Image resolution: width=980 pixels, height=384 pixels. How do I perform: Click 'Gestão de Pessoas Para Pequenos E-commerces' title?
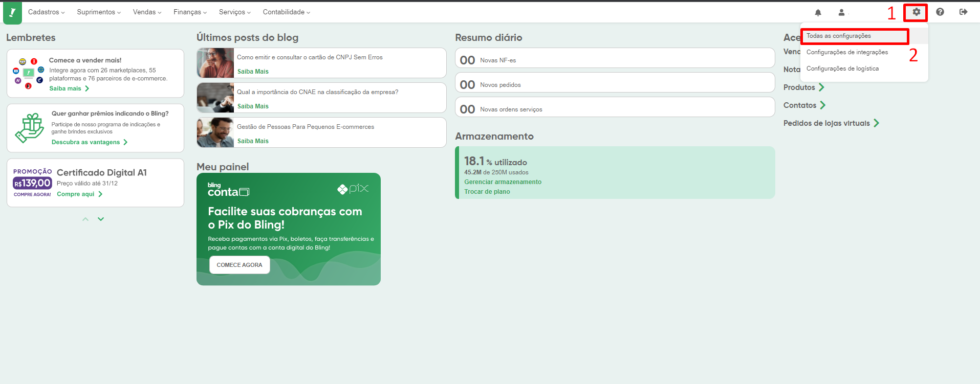(306, 127)
